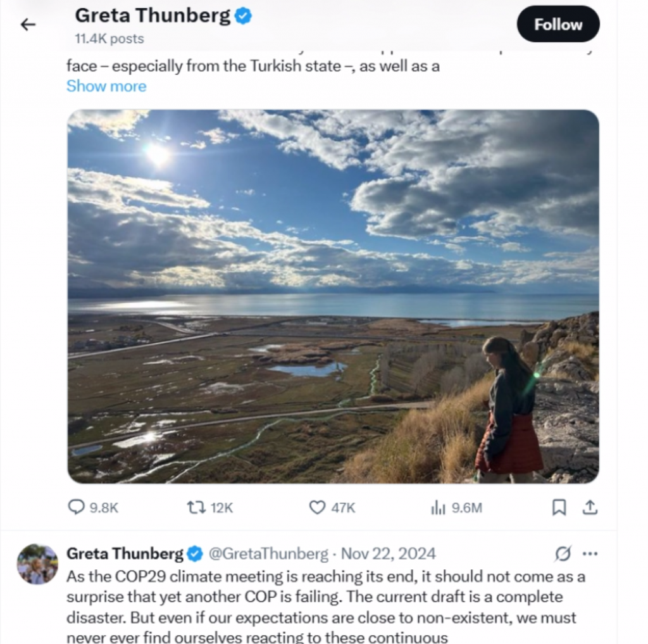Open the lake landscape photo
Screen dimensions: 648x644
coord(333,296)
